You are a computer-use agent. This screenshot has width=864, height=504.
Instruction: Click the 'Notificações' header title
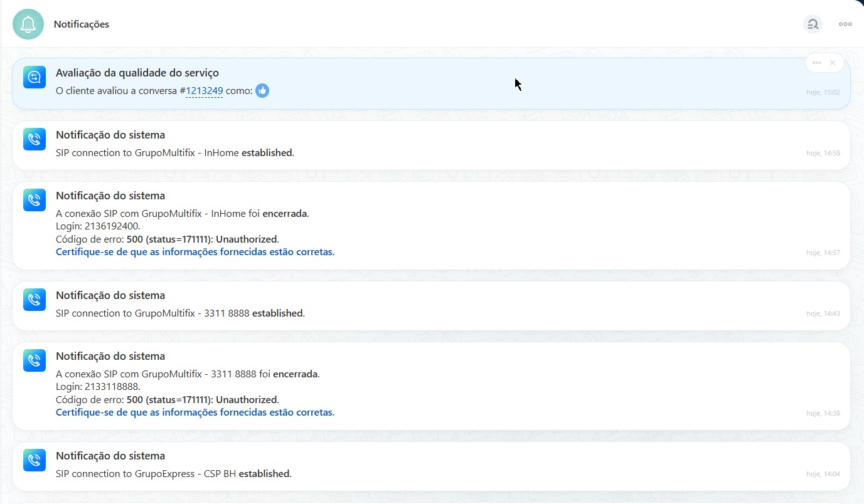82,24
